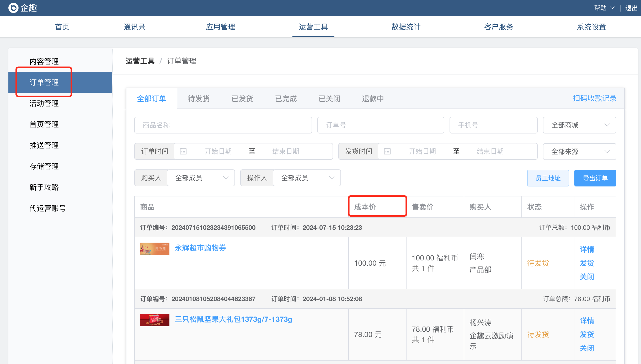
Task: Expand the 帮助 menu chevron
Action: tap(612, 8)
